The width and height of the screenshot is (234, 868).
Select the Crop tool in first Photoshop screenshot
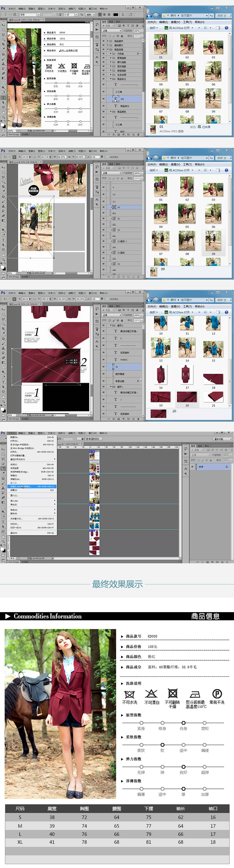[3, 44]
